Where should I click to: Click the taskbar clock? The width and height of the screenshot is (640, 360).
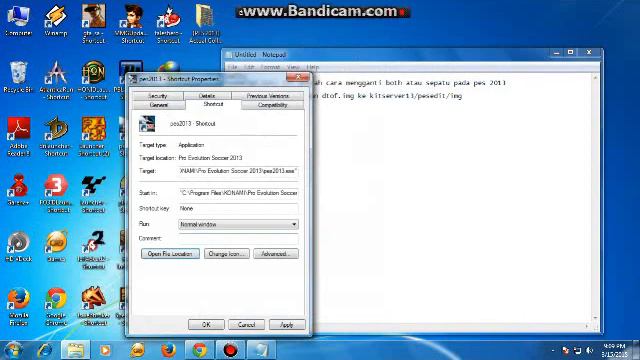[x=614, y=350]
